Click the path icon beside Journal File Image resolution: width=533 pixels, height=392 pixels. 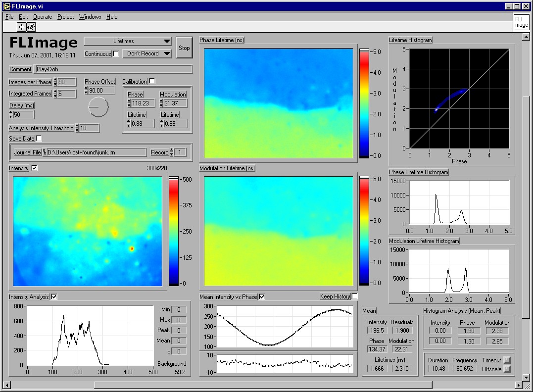[x=44, y=152]
